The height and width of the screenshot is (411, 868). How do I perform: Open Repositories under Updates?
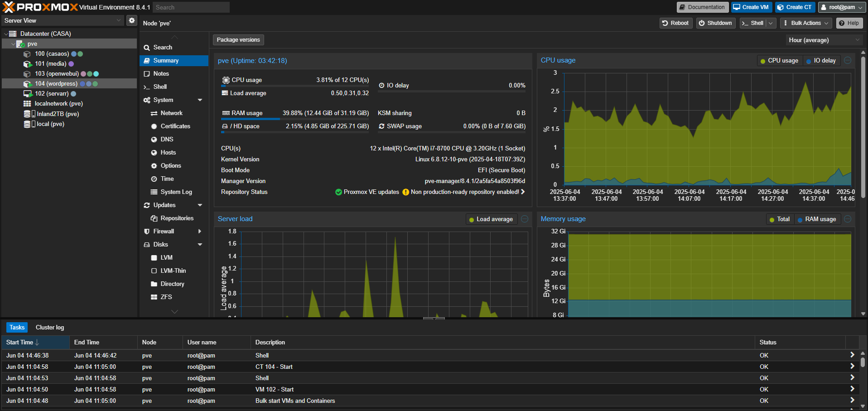(x=177, y=218)
